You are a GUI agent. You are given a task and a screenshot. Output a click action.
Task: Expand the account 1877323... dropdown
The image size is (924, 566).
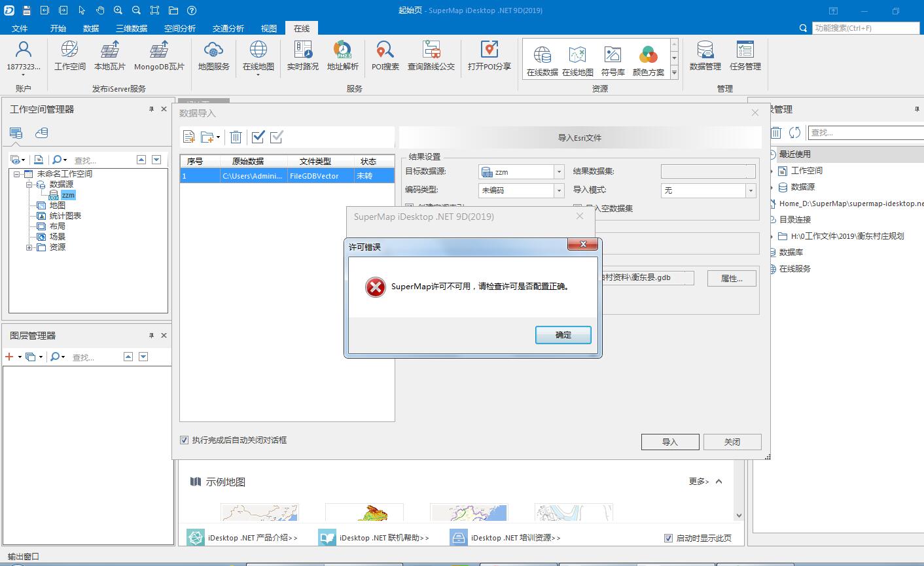point(24,75)
